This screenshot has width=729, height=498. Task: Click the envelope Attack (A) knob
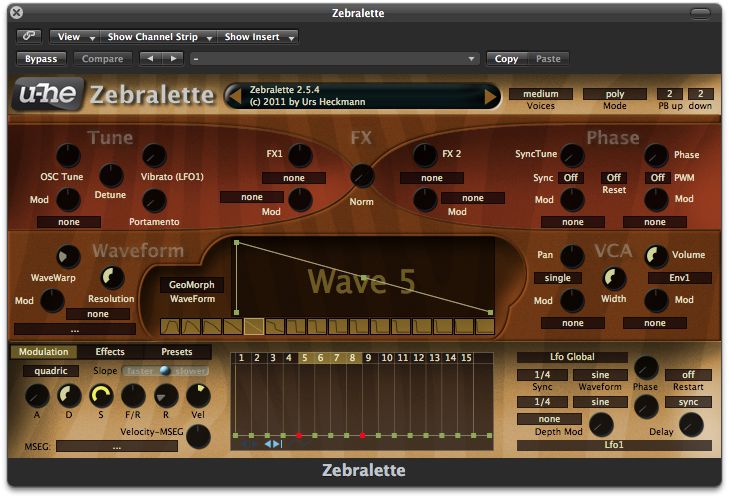pyautogui.click(x=37, y=396)
